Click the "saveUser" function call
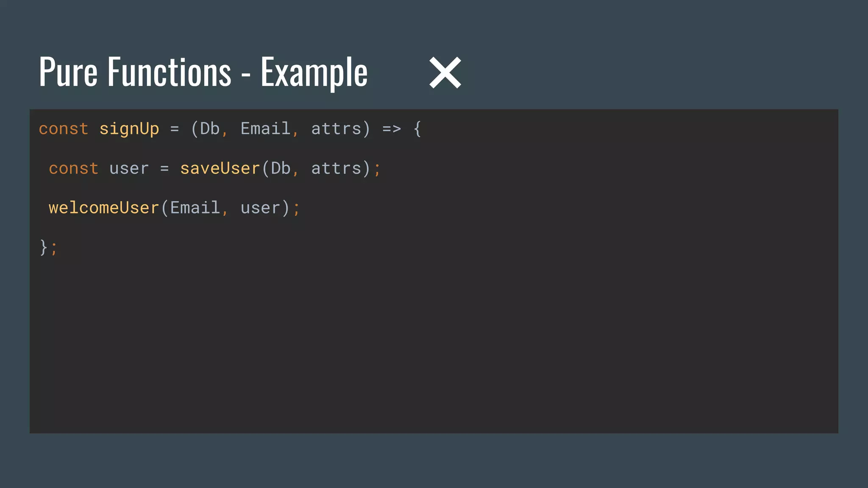The width and height of the screenshot is (868, 488). pos(220,169)
